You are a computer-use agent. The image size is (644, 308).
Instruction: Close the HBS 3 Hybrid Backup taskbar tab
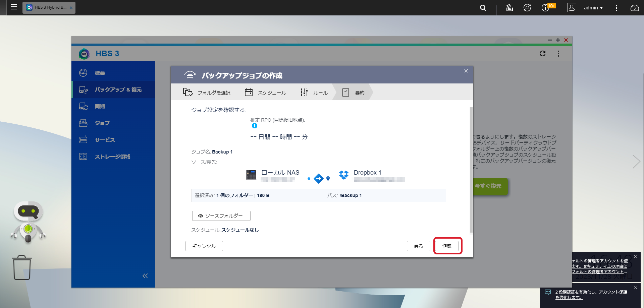[x=71, y=8]
